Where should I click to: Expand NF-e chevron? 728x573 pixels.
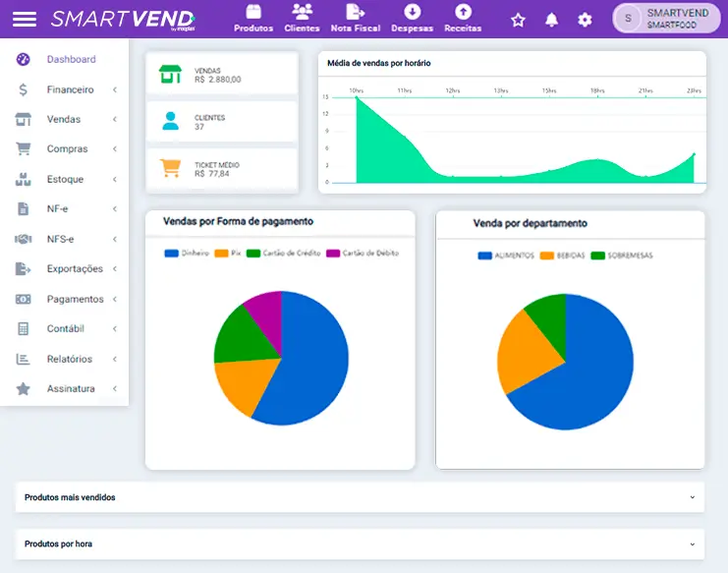click(x=115, y=209)
